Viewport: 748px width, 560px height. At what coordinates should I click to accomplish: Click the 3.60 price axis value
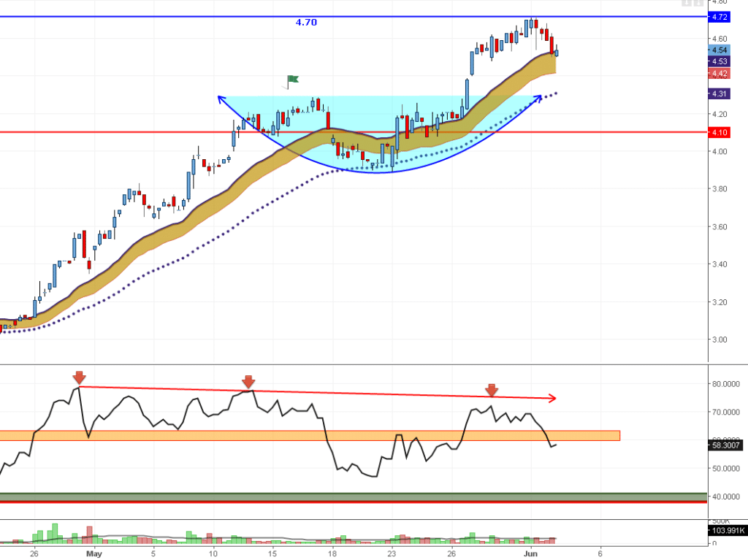pos(720,227)
